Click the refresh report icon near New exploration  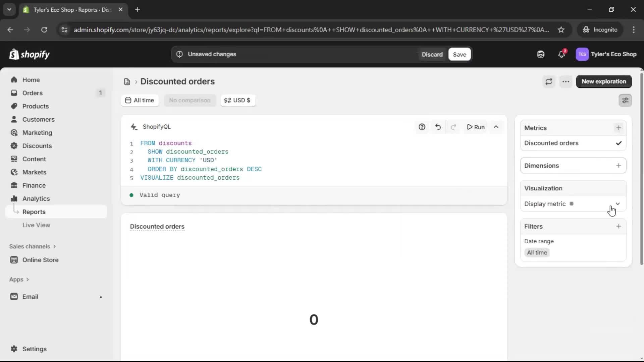point(549,81)
